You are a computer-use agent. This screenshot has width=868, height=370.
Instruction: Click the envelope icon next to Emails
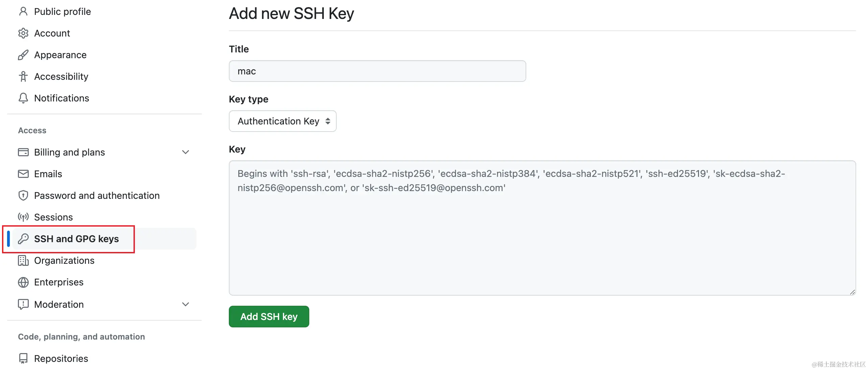pos(23,174)
